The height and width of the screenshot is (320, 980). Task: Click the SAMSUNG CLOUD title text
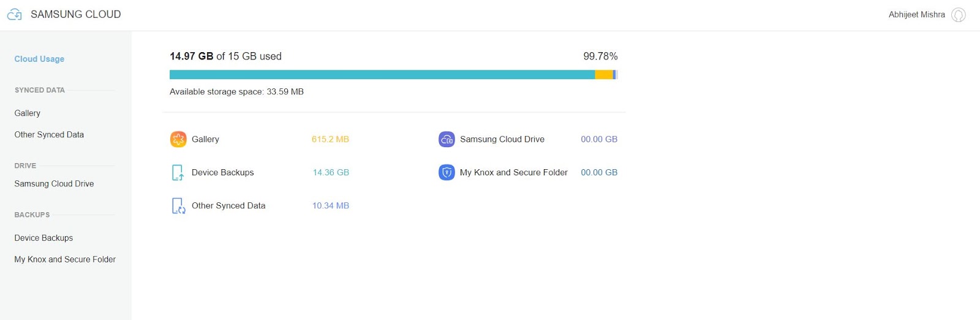pos(75,14)
